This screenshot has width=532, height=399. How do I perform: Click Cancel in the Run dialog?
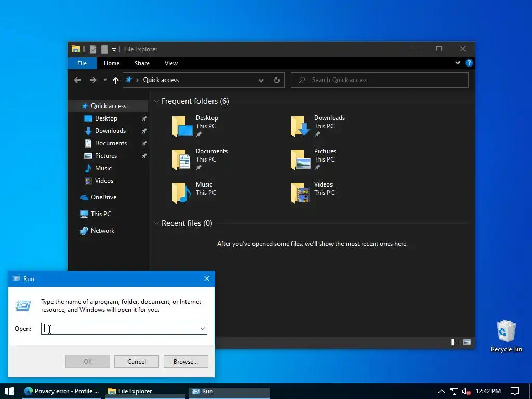pos(137,362)
